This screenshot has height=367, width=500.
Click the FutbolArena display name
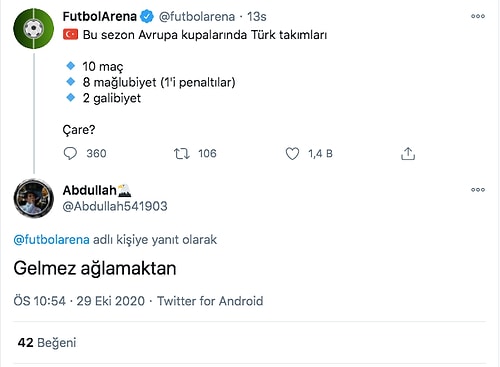coord(100,16)
